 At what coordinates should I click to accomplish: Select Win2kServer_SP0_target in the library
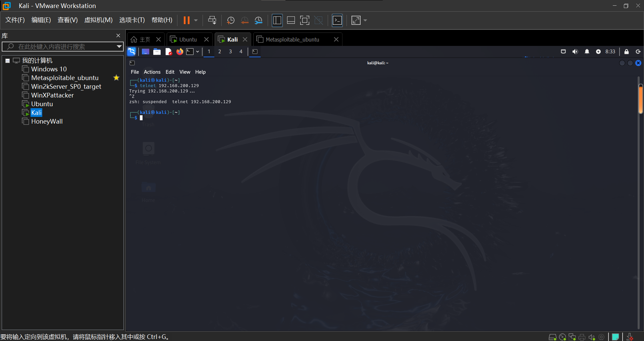click(66, 87)
